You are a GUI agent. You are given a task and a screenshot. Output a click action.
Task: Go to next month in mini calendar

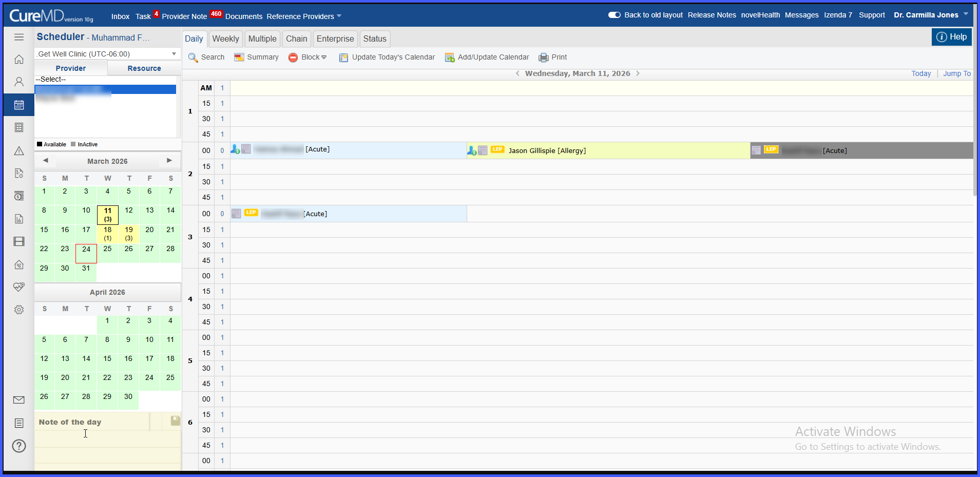tap(169, 161)
